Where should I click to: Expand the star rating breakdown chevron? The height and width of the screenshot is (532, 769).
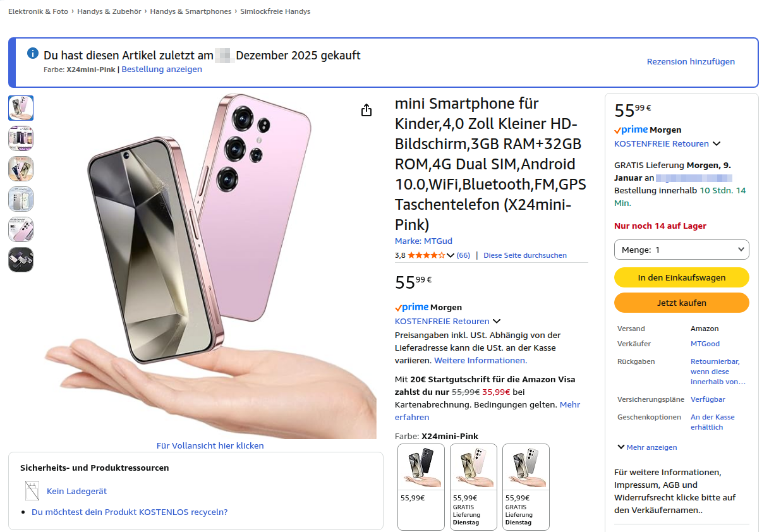451,255
